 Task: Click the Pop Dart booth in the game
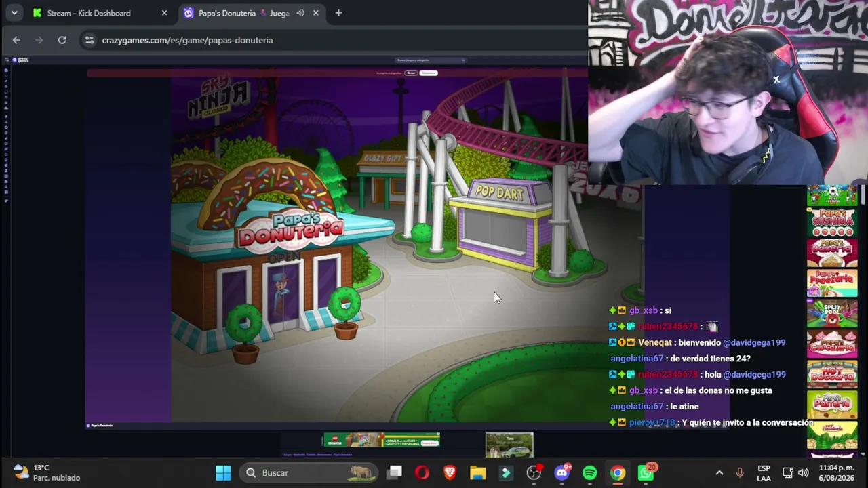[x=500, y=224]
